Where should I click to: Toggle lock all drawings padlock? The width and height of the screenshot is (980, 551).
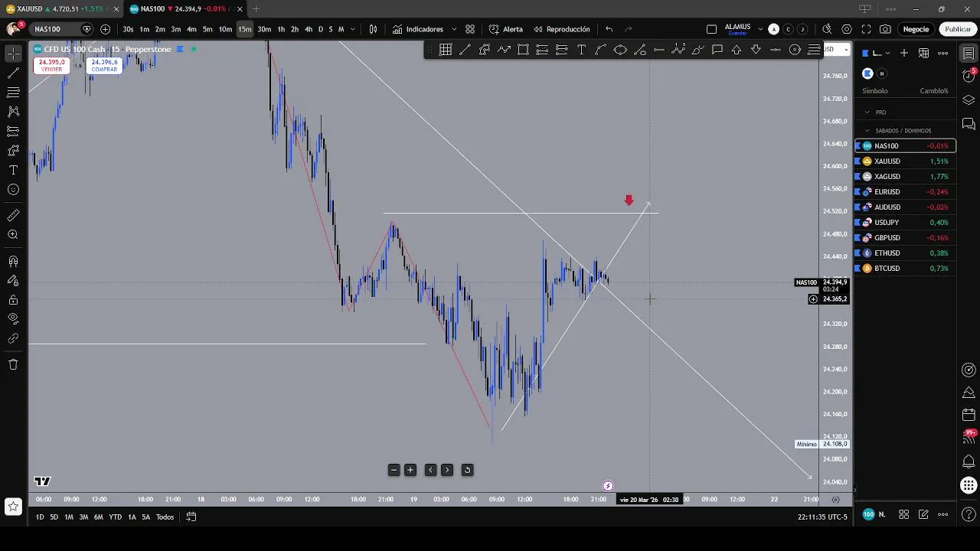tap(13, 300)
